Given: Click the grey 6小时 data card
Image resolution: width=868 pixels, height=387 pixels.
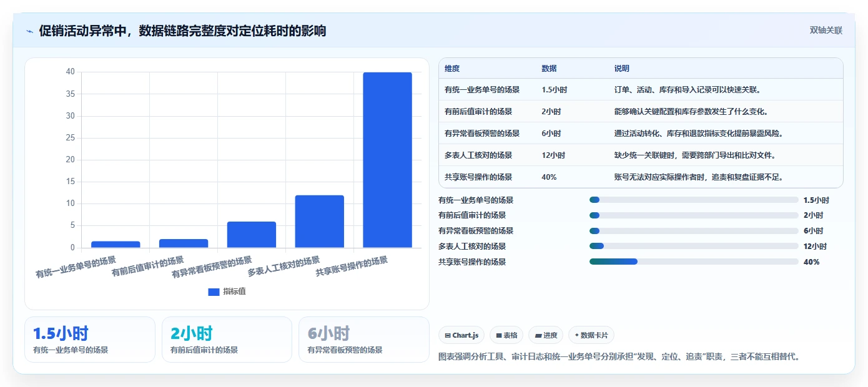Looking at the screenshot, I should click(364, 340).
